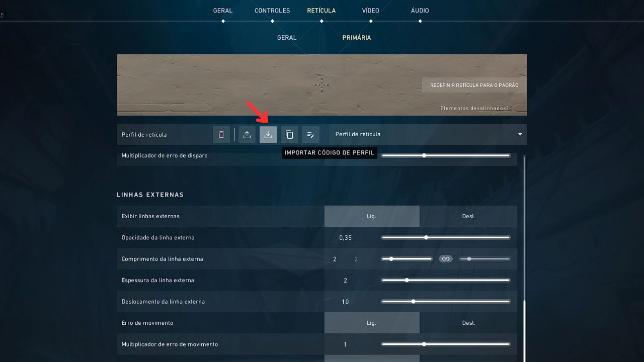The width and height of the screenshot is (644, 362).
Task: Select the export profile code icon
Action: tap(247, 134)
